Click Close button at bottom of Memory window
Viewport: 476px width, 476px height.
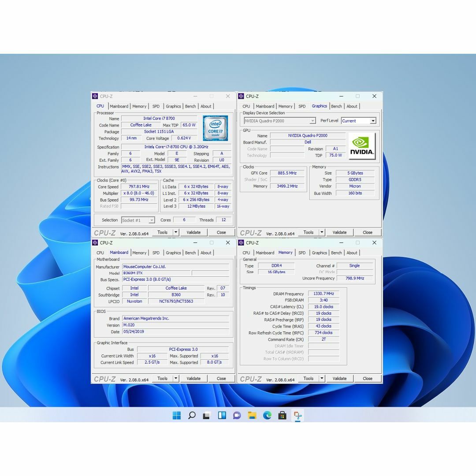point(367,378)
